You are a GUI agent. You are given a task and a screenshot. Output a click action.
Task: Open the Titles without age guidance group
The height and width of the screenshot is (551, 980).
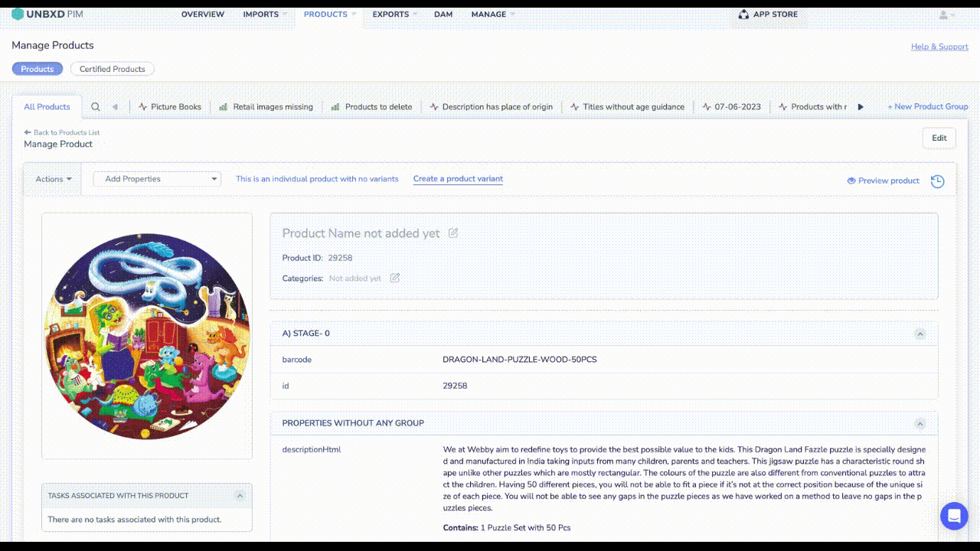click(x=628, y=107)
